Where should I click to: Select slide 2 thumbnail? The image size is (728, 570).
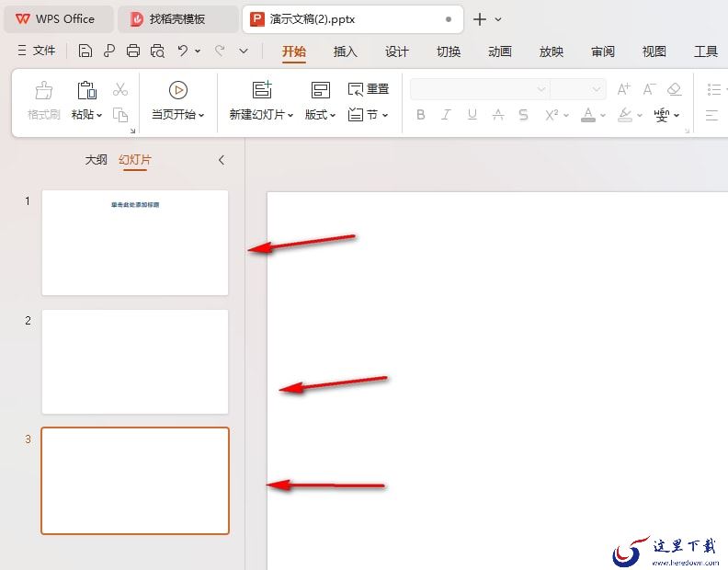point(135,361)
